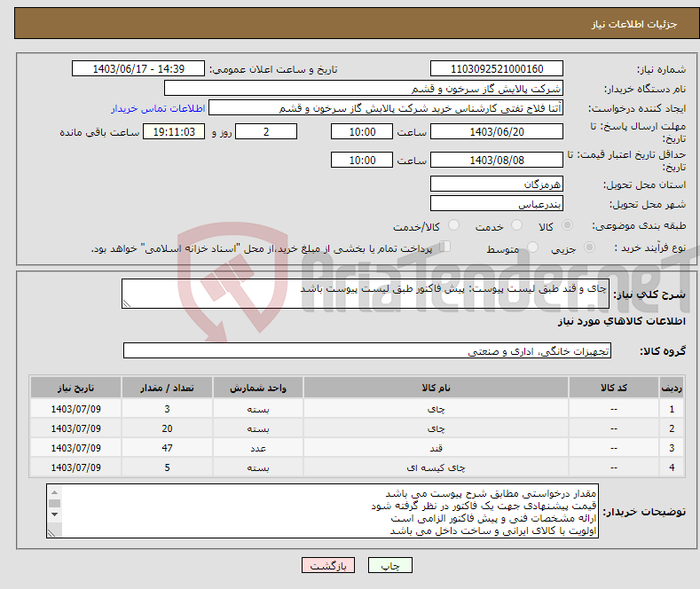
Task: Click the واحد شمارش column header
Action: point(258,388)
